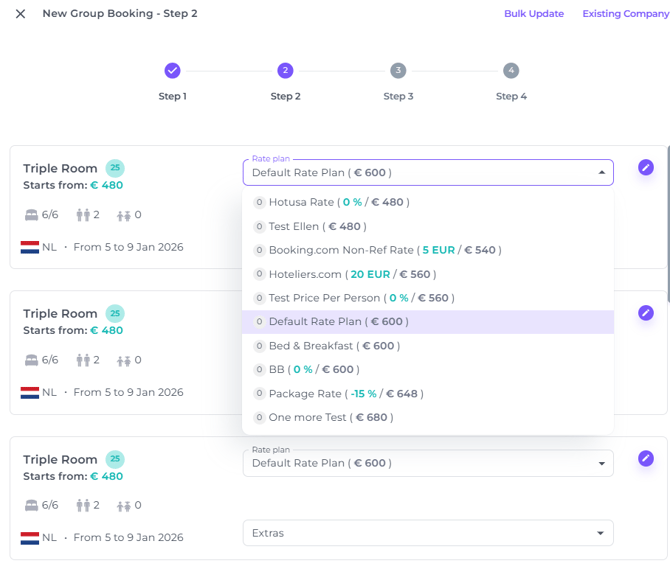Click the 25 badge on first Triple Room
The image size is (670, 569).
coord(115,168)
